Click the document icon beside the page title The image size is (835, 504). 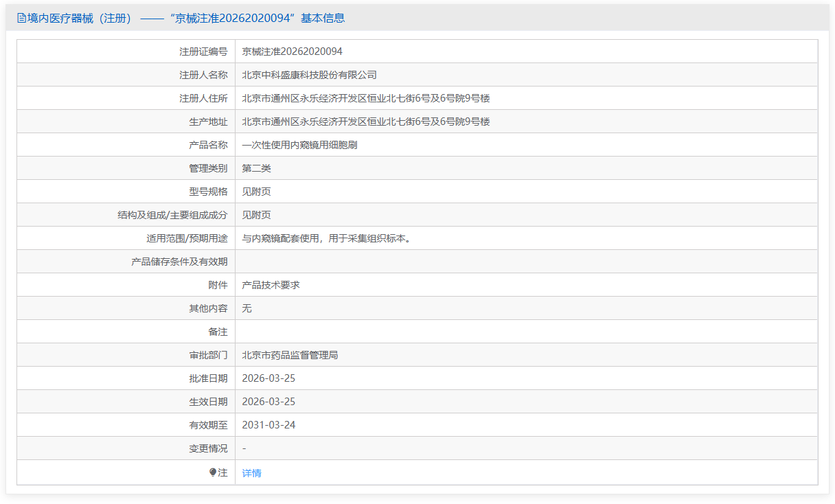point(21,19)
